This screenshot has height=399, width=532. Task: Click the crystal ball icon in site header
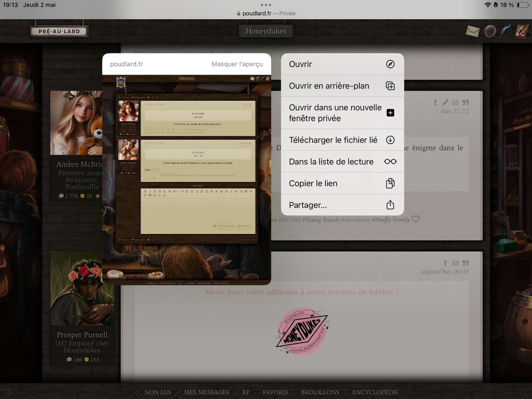[490, 31]
